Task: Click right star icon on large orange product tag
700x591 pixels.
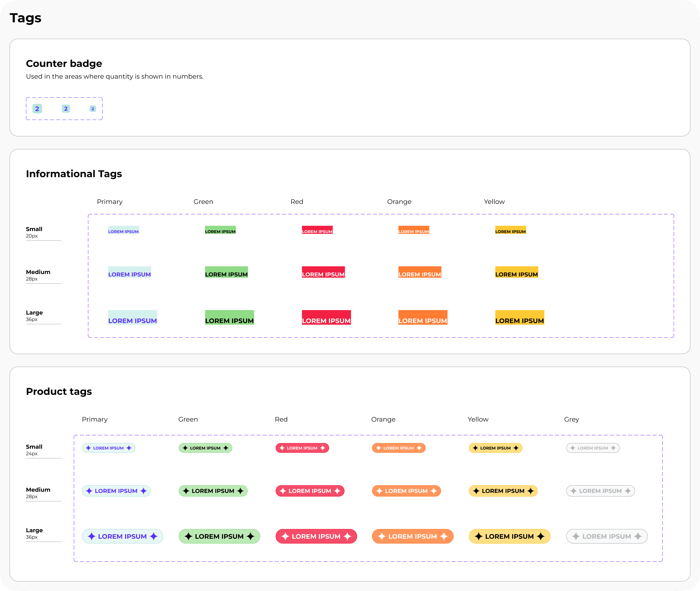Action: coord(444,536)
